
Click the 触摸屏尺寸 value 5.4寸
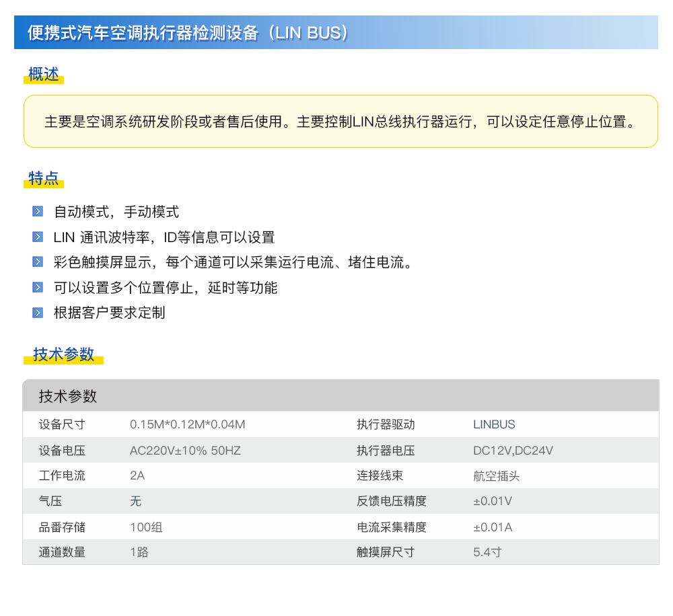coord(487,553)
